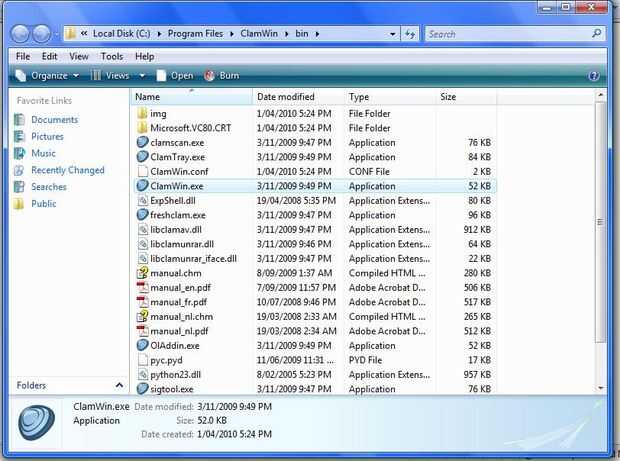The image size is (620, 461).
Task: Expand the Program Files breadcrumb arrow
Action: (x=232, y=34)
